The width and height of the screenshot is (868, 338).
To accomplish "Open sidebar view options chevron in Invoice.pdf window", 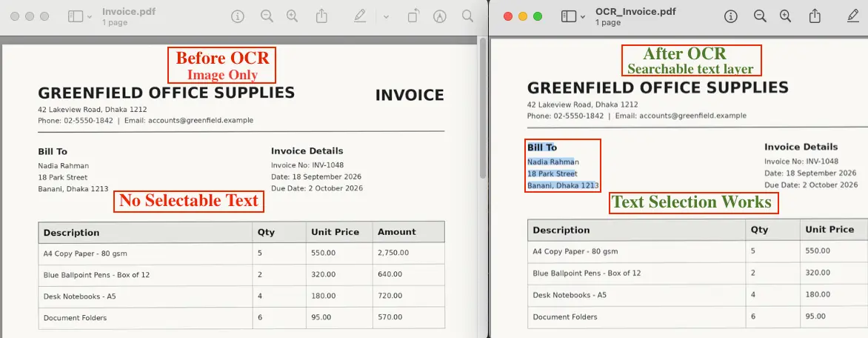I will 90,17.
